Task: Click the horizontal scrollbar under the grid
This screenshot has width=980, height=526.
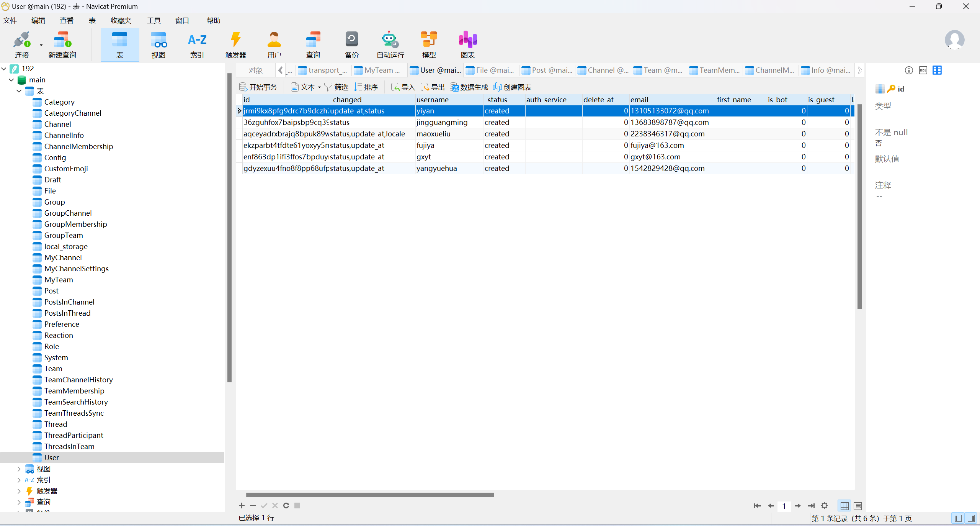Action: click(369, 495)
